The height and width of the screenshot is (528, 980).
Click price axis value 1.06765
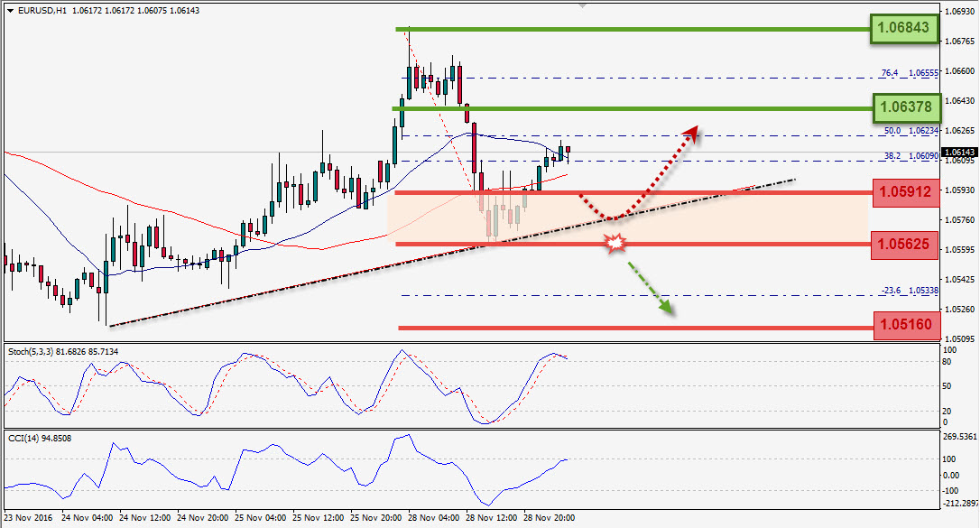959,42
